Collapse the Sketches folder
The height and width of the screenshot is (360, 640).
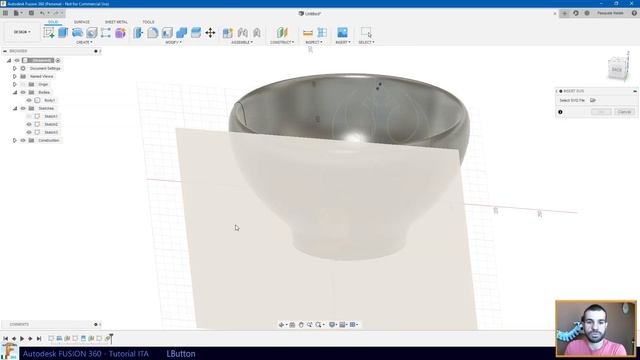15,108
